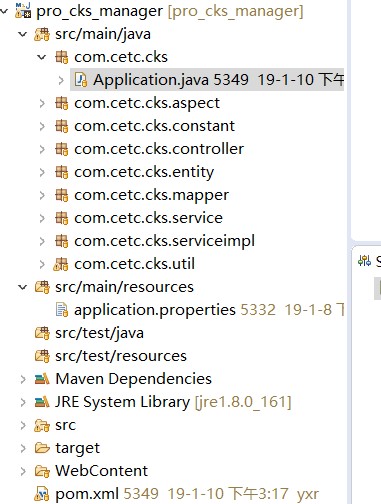This screenshot has width=381, height=504.
Task: Expand the target folder node
Action: coord(23,448)
